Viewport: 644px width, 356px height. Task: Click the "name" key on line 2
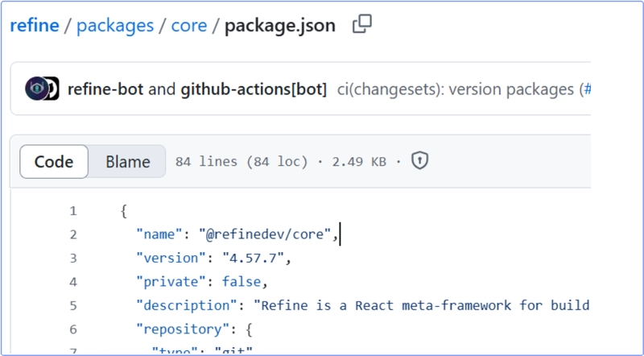click(x=159, y=234)
